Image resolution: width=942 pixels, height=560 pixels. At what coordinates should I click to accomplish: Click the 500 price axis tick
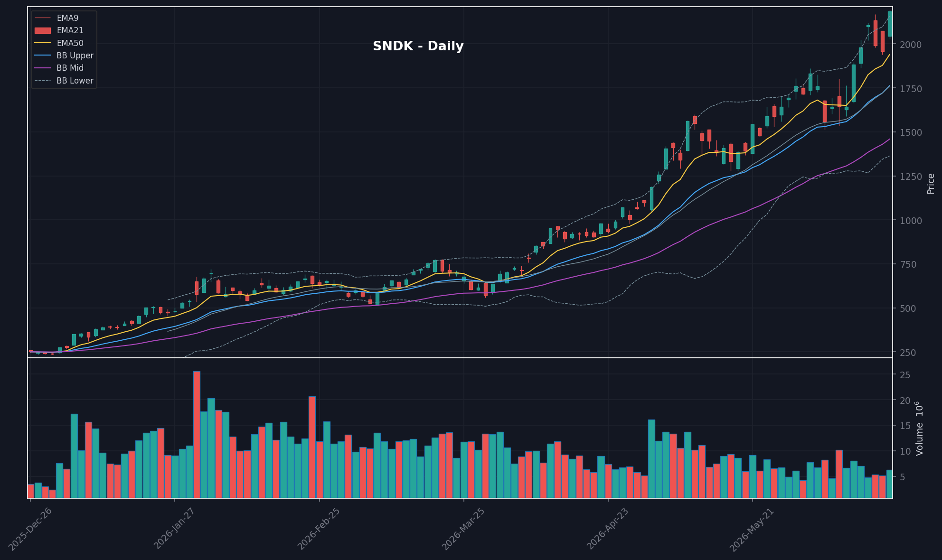[908, 308]
